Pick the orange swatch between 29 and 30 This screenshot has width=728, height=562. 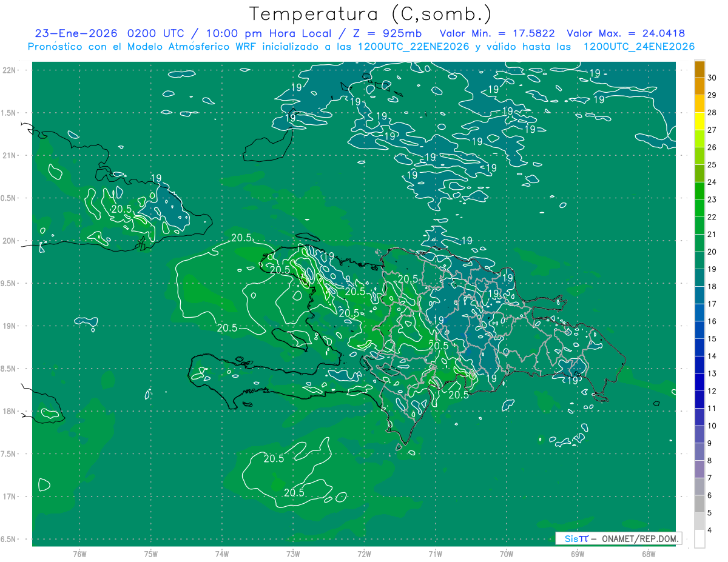(699, 87)
